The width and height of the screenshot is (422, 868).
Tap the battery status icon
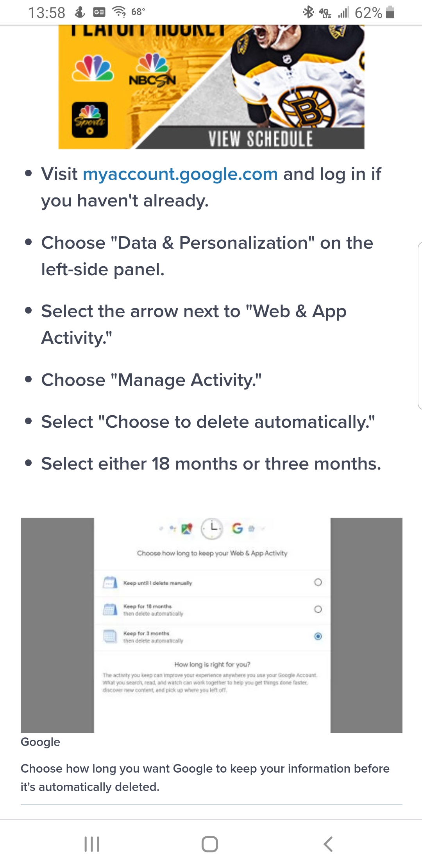[x=390, y=12]
